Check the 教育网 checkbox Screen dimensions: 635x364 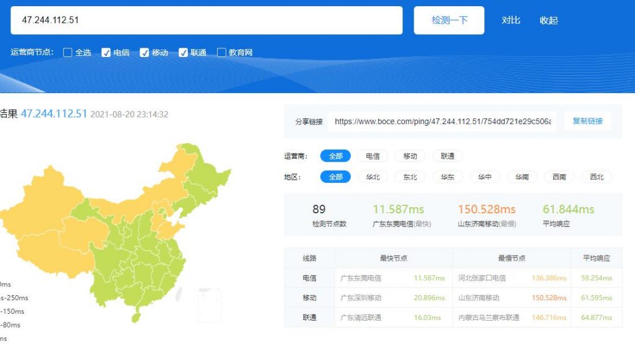[x=221, y=53]
